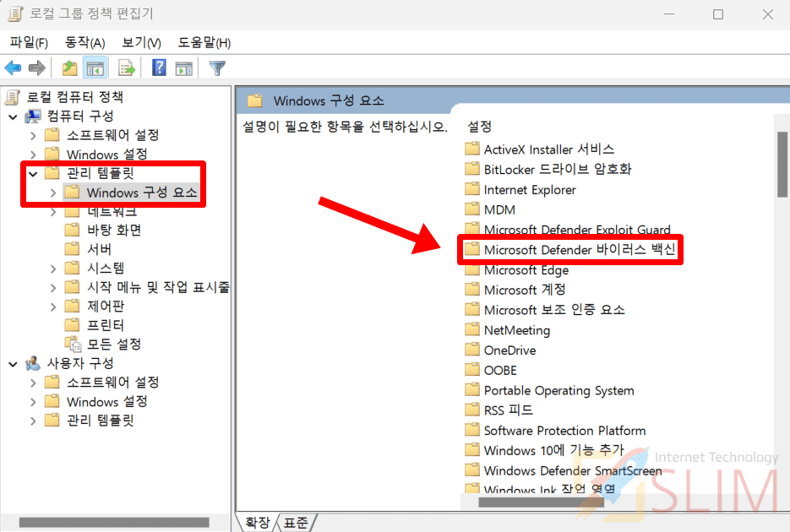The width and height of the screenshot is (790, 532).
Task: Select Microsoft Defender 바이러스 백신 folder
Action: [x=580, y=250]
